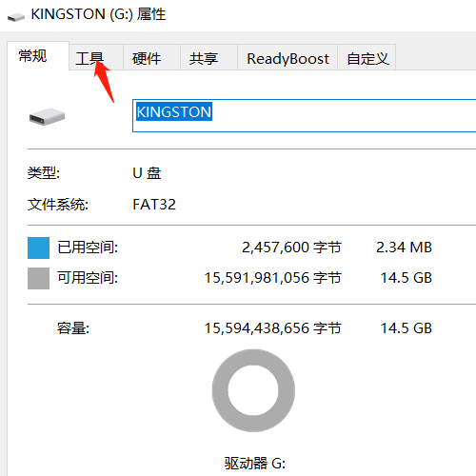Click the 15,591,981,056 字节 value
Viewport: 476px width, 476px height.
(272, 278)
